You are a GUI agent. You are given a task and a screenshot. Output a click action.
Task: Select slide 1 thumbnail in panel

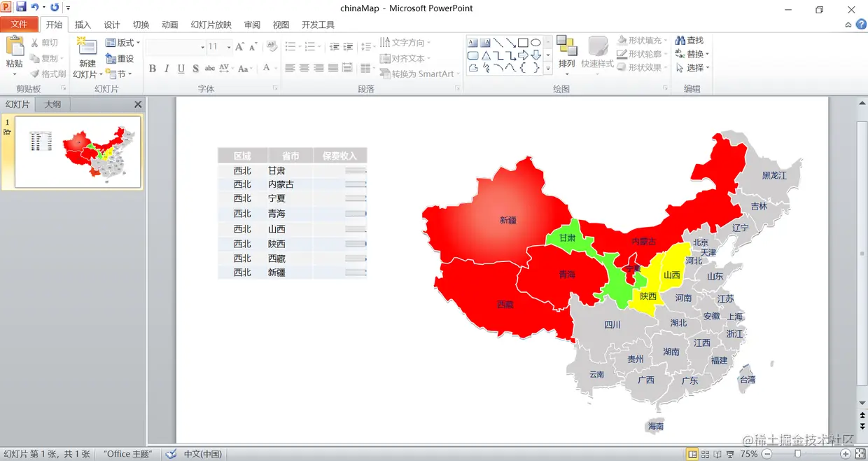coord(78,152)
